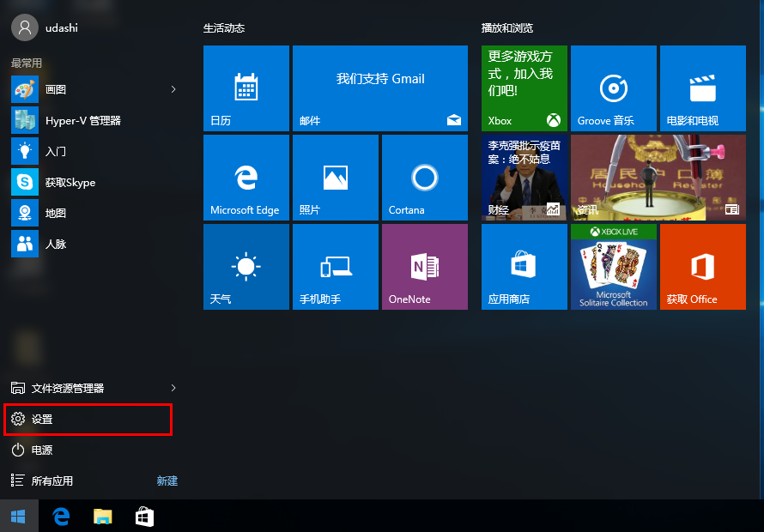Show 所有应用 all apps list

pyautogui.click(x=42, y=481)
